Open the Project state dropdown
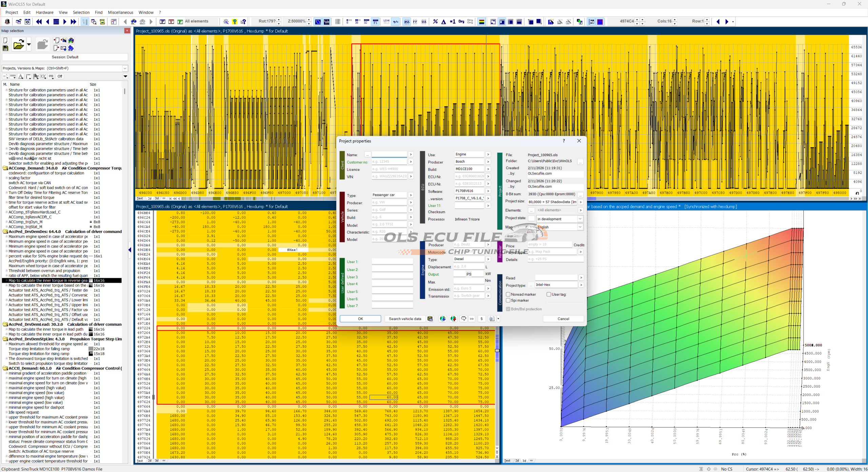 [x=580, y=219]
